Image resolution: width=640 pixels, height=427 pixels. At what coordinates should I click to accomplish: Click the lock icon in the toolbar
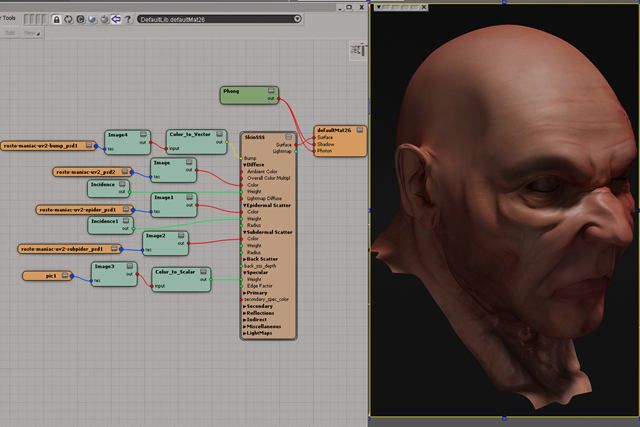(56, 19)
